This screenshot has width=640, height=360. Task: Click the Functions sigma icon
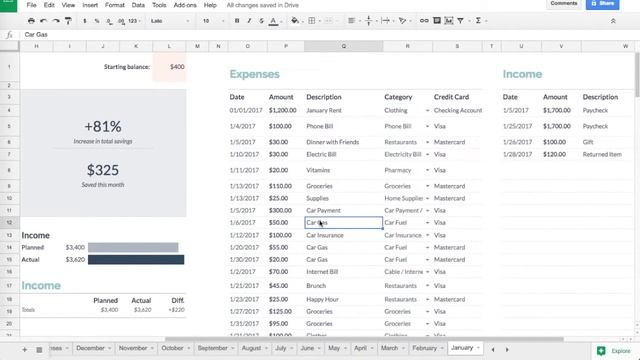pyautogui.click(x=478, y=20)
